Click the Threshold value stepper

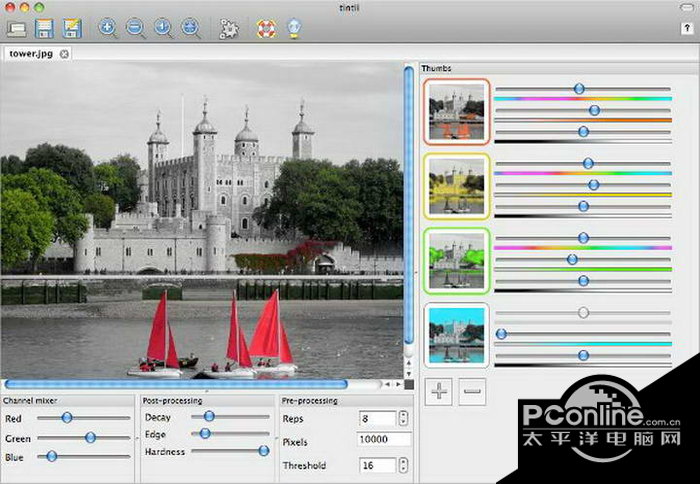(x=403, y=465)
